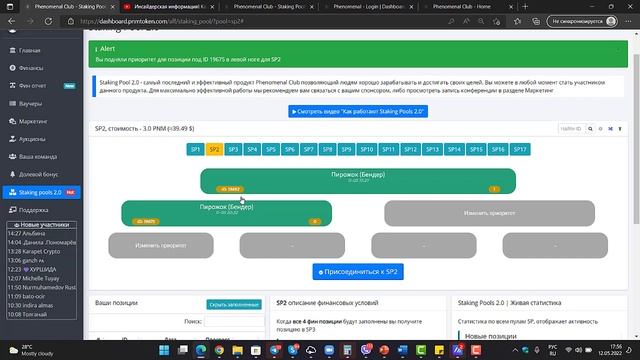The width and height of the screenshot is (640, 360).
Task: Click the Не синхронизируется profile button
Action: 582,21
